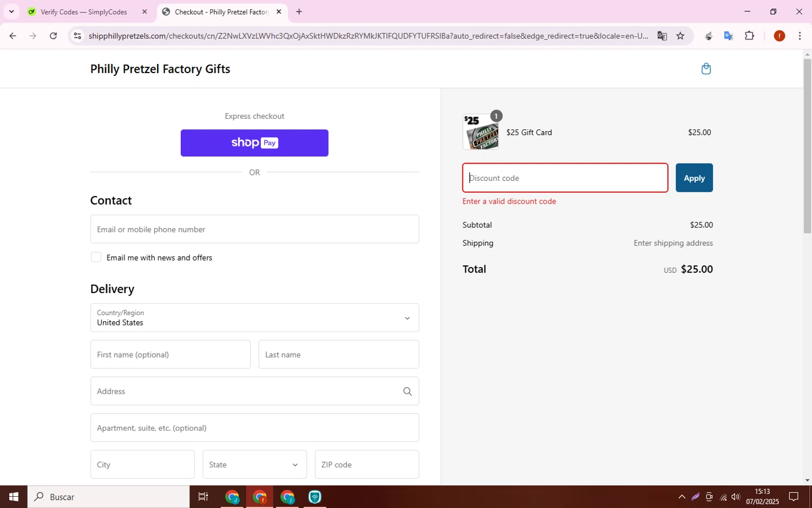This screenshot has height=508, width=812.
Task: Pay with Shop Pay express checkout
Action: (x=254, y=143)
